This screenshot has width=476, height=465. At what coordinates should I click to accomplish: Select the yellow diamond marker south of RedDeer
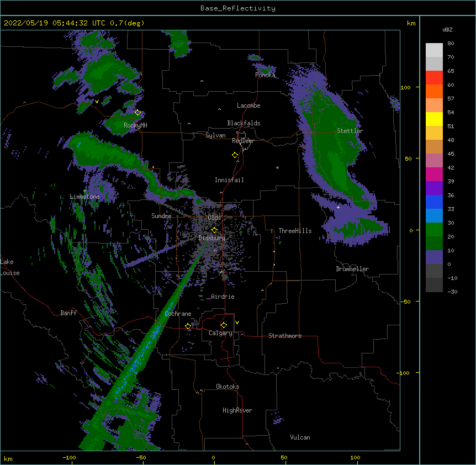(x=235, y=155)
